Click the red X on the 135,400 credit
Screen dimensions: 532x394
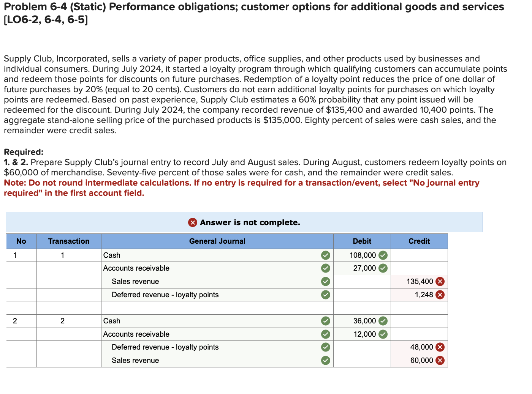coord(440,281)
